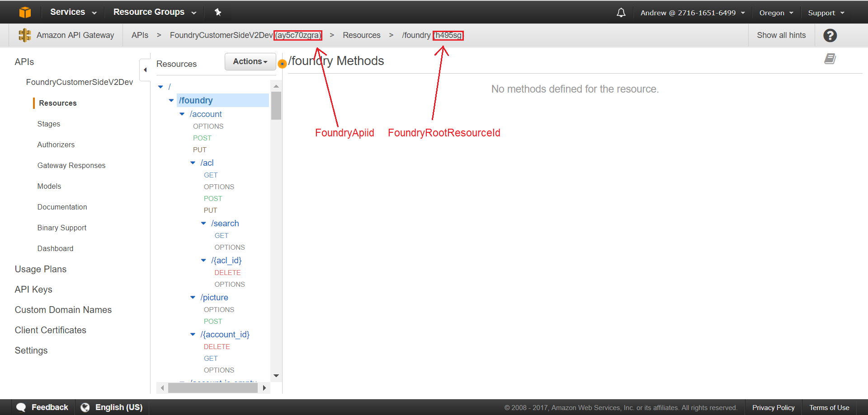Screen dimensions: 868x415
Task: Click Show all hints
Action: (x=782, y=35)
